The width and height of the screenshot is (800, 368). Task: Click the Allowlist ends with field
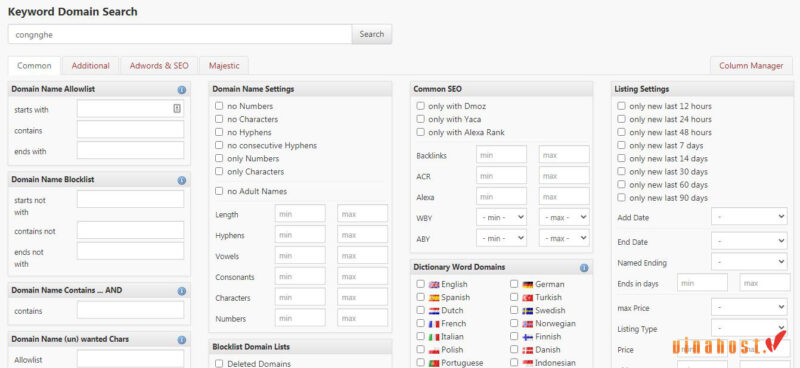[131, 151]
